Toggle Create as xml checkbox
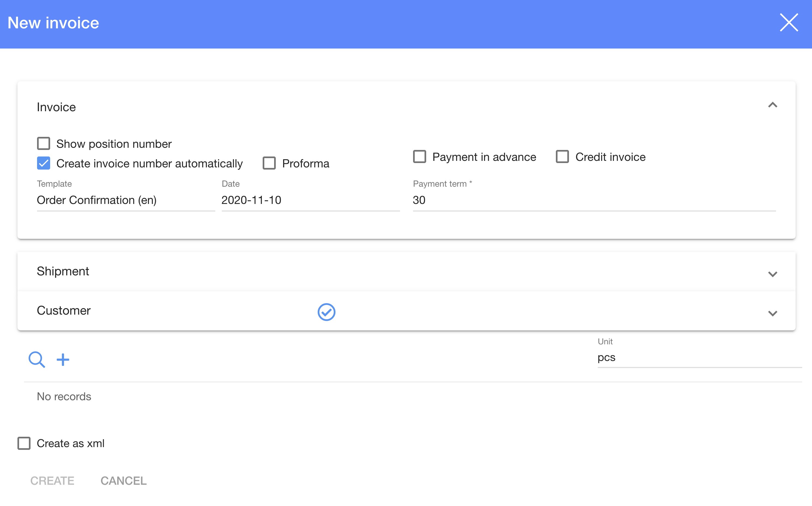The width and height of the screenshot is (812, 506). (24, 443)
